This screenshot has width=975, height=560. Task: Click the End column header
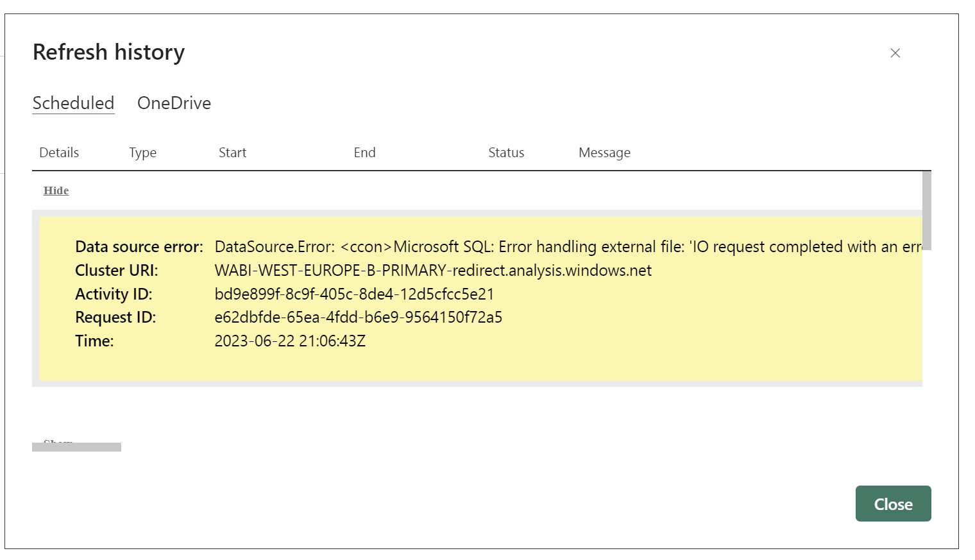[x=364, y=152]
